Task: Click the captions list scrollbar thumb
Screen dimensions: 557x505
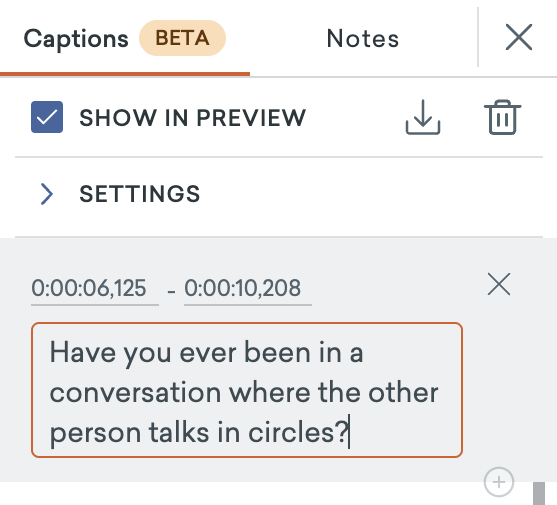Action: (x=540, y=493)
